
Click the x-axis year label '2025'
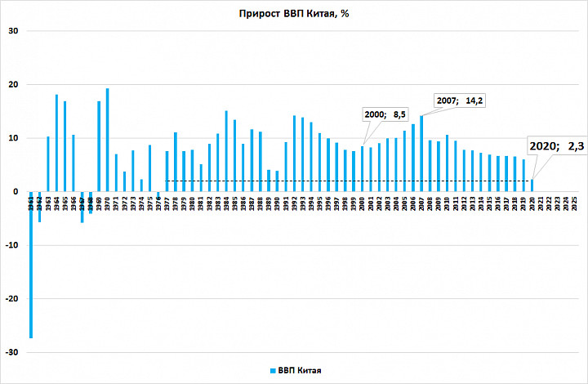click(x=574, y=203)
